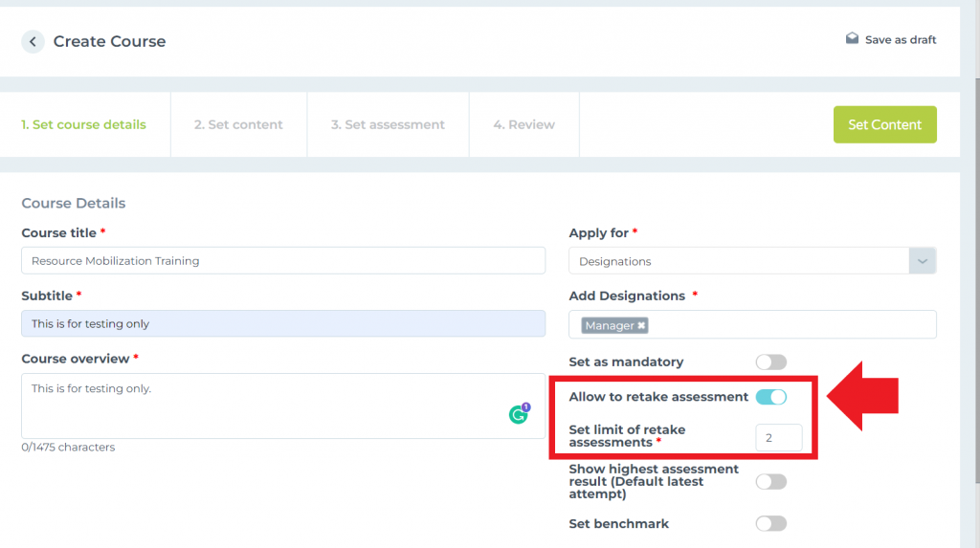
Task: Click into the Course title field
Action: click(x=282, y=260)
